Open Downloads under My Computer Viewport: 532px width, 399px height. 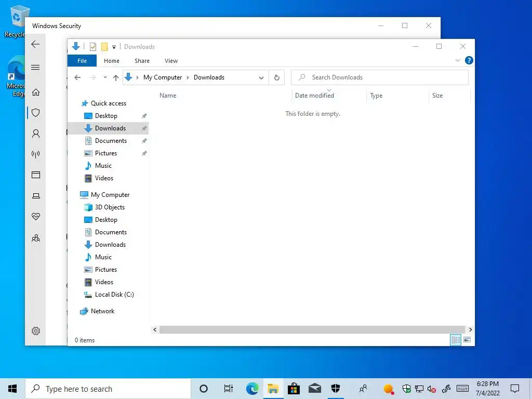tap(110, 245)
